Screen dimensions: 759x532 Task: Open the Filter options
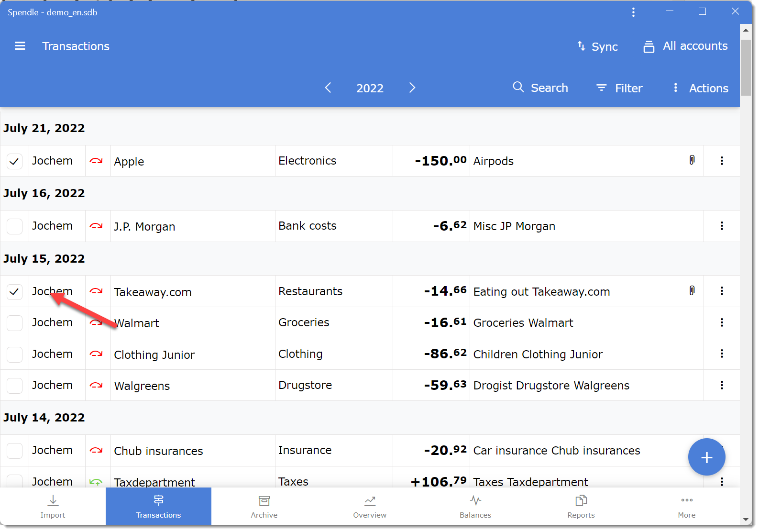(x=619, y=88)
